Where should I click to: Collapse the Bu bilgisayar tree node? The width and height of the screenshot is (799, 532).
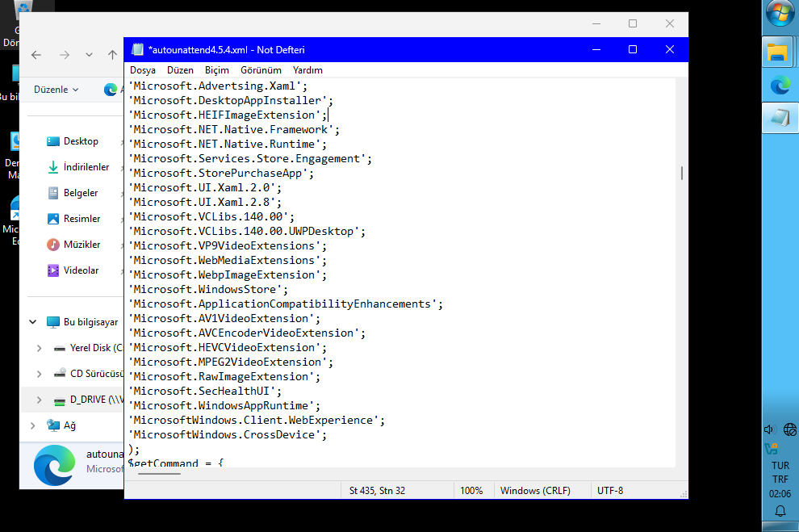32,322
